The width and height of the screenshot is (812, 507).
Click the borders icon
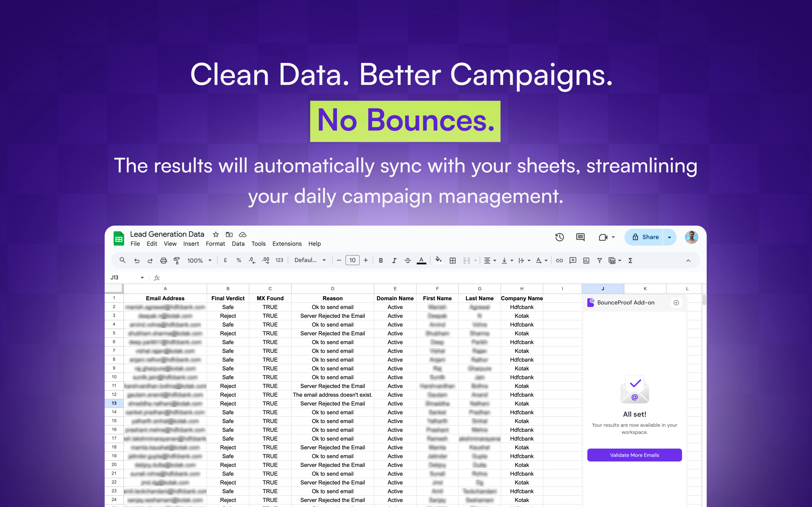click(x=453, y=260)
